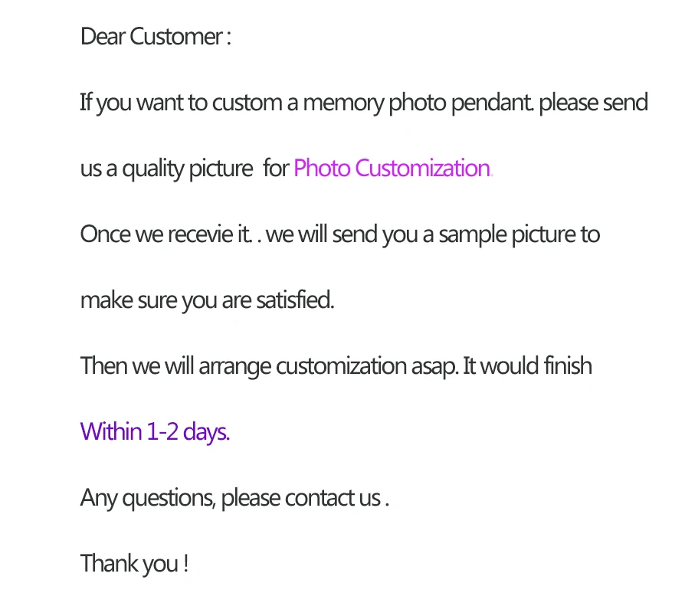The height and width of the screenshot is (616, 685).
Task: Click the words Then we will
Action: (x=137, y=365)
